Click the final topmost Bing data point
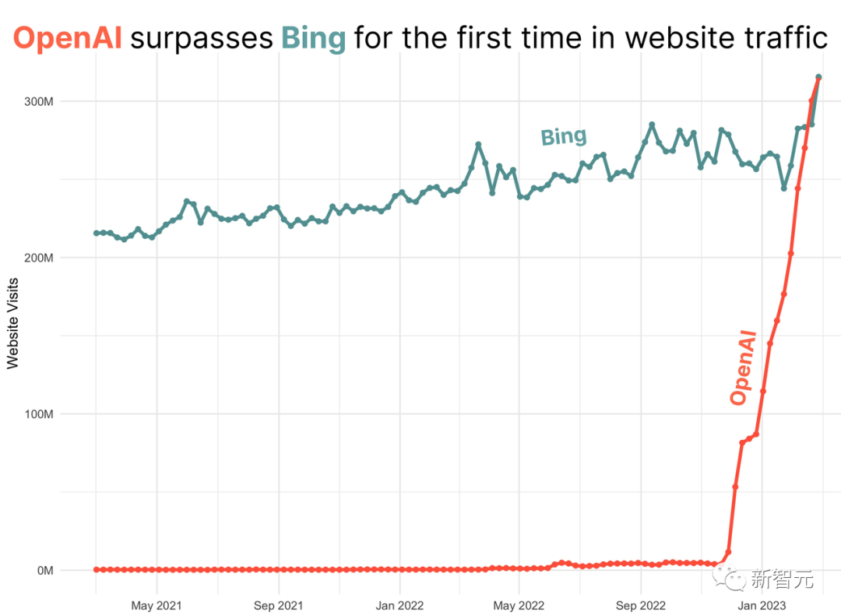Image resolution: width=841 pixels, height=616 pixels. pyautogui.click(x=818, y=77)
